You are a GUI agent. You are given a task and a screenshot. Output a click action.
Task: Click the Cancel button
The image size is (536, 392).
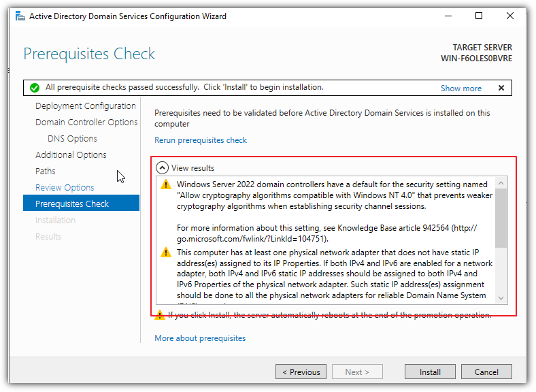(x=486, y=372)
